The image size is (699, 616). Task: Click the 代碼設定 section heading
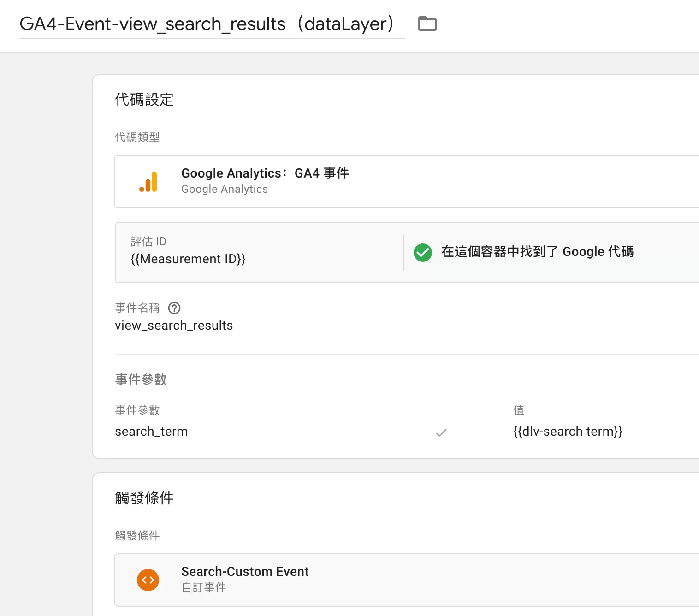[144, 100]
